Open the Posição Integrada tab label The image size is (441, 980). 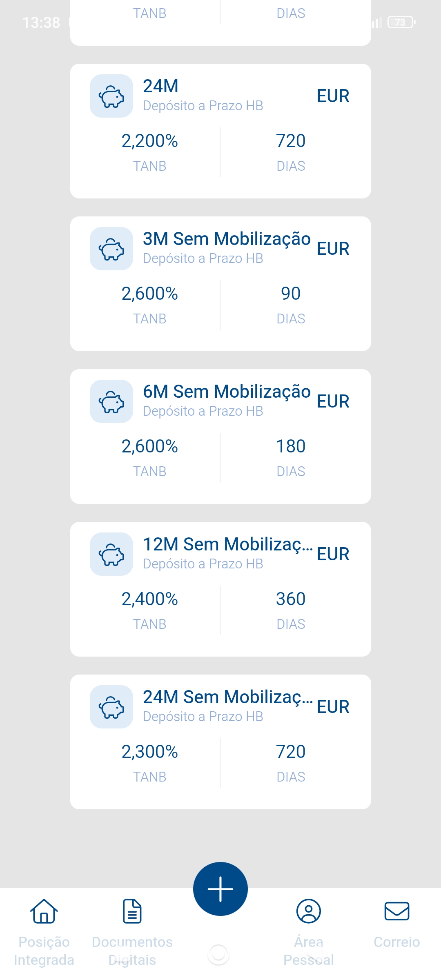[x=44, y=951]
